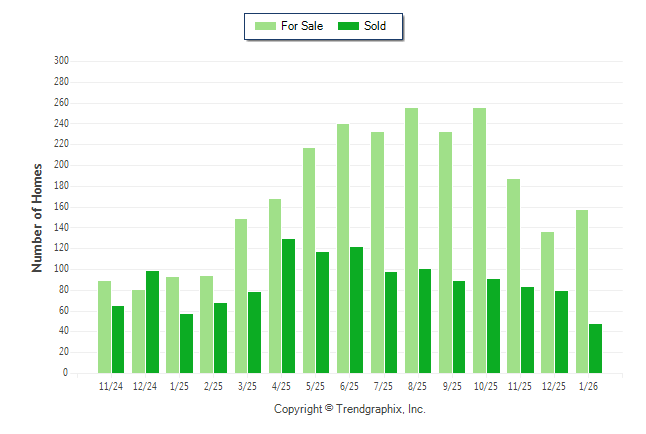This screenshot has height=434, width=646.
Task: Click the 11/25 x-axis label
Action: (519, 385)
